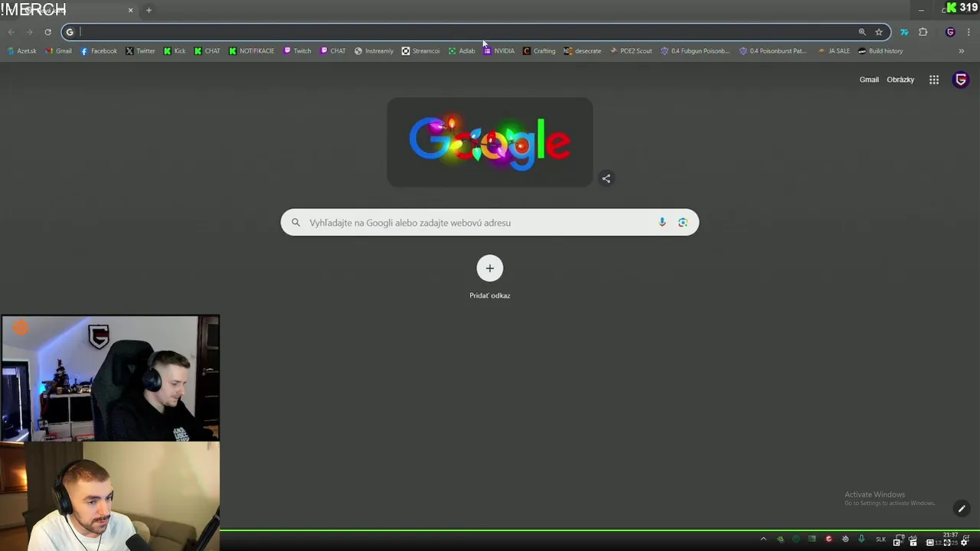Open the Twitch bookmark
This screenshot has height=551, width=980.
[x=298, y=51]
